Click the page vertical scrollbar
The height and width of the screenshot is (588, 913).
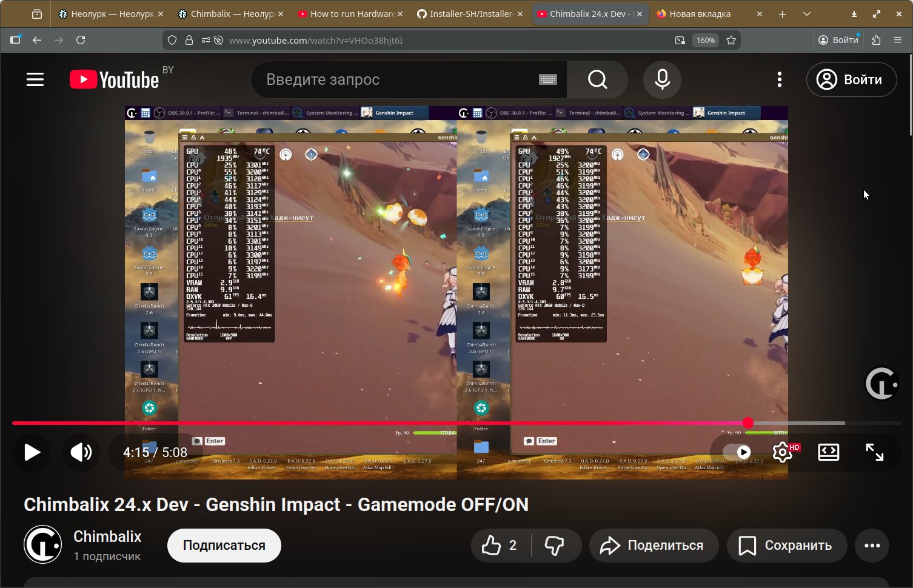click(911, 95)
